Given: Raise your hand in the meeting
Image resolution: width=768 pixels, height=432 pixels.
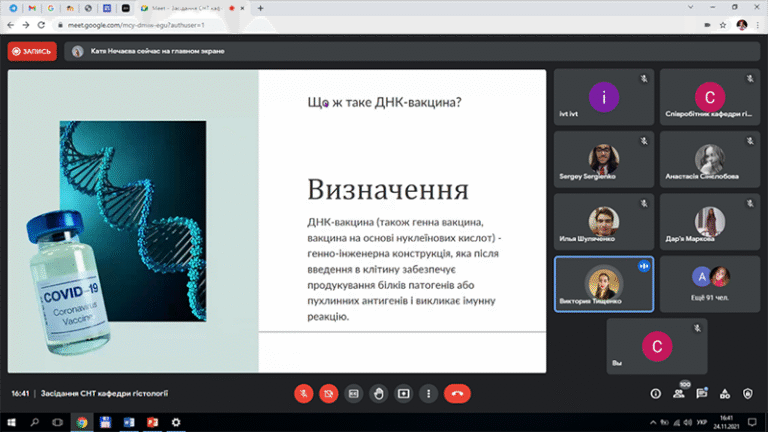Looking at the screenshot, I should point(379,393).
